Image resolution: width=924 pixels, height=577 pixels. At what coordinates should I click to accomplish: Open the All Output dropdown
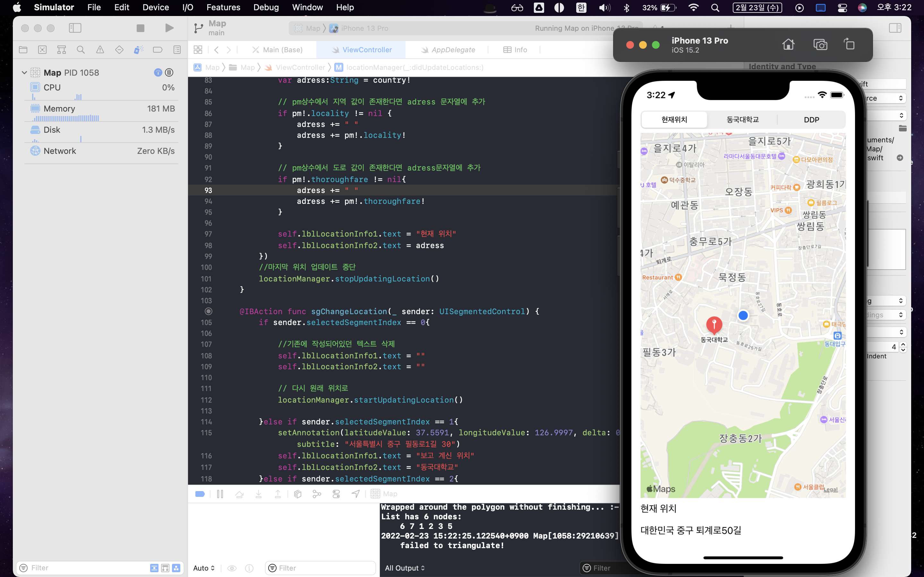[x=404, y=568]
